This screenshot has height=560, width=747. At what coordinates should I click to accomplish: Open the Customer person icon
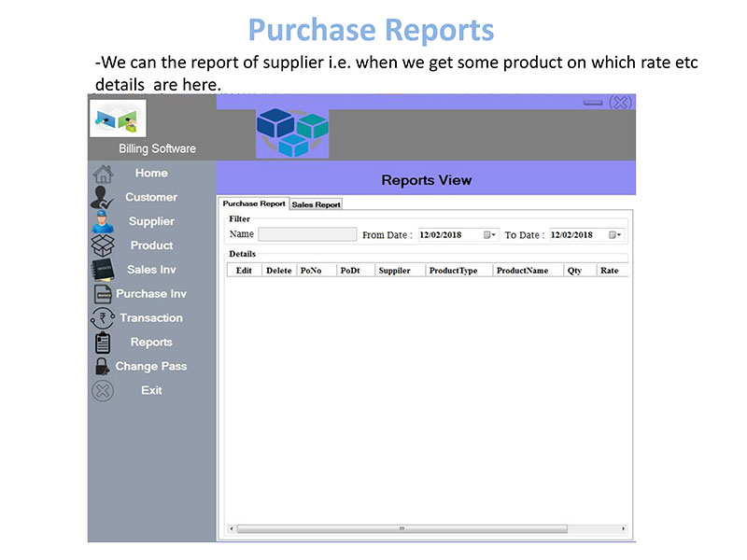coord(102,197)
